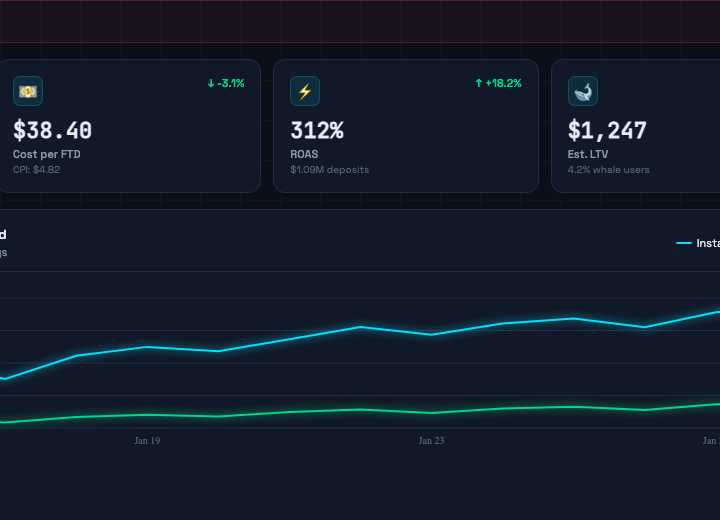The height and width of the screenshot is (520, 720).
Task: Click the $1,247 Est. LTV value
Action: coord(607,131)
